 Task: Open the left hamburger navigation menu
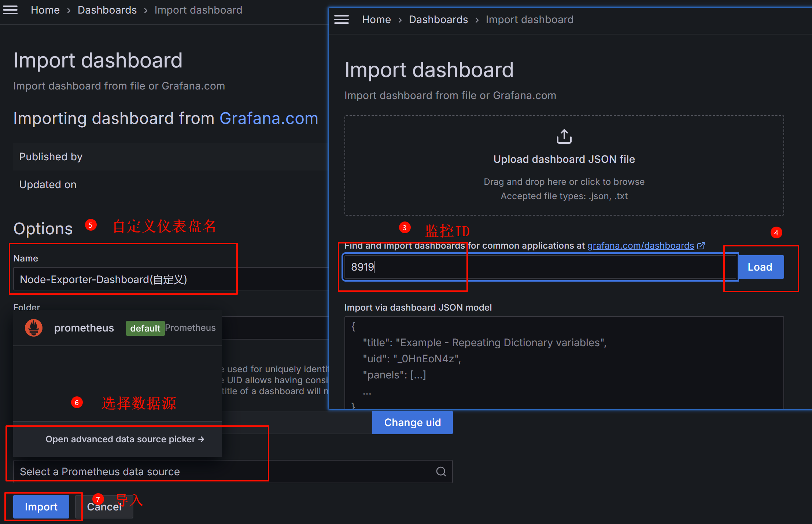click(10, 10)
